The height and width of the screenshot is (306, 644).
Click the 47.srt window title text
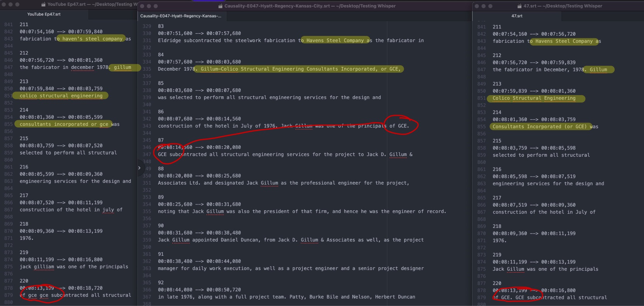[x=563, y=6]
